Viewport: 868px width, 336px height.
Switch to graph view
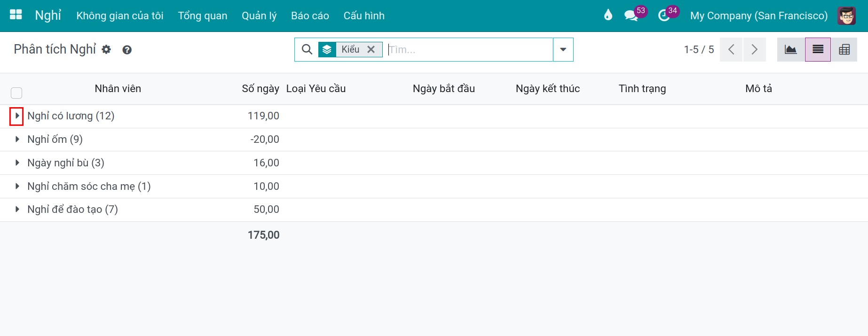(791, 49)
